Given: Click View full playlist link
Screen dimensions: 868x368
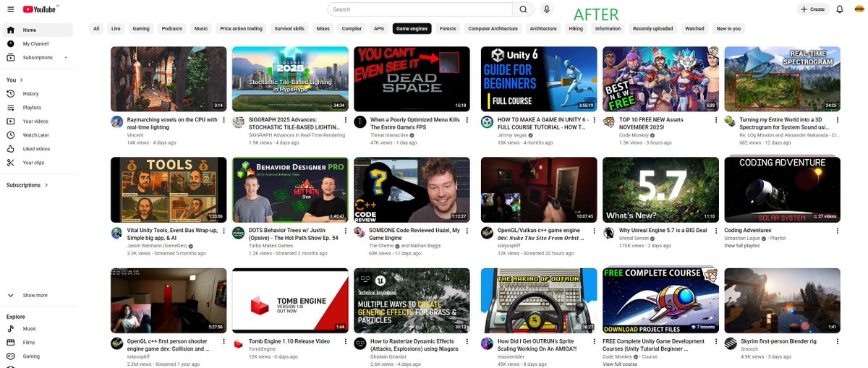Looking at the screenshot, I should point(743,246).
